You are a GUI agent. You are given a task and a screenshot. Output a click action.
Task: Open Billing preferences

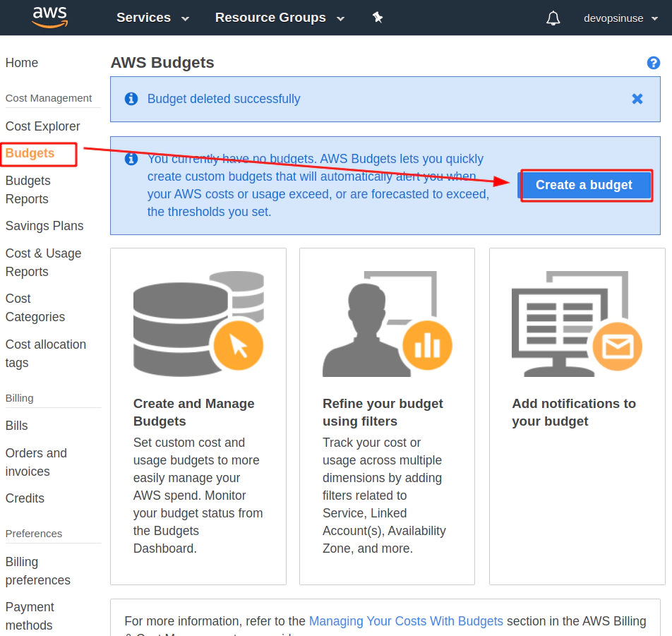pos(37,571)
